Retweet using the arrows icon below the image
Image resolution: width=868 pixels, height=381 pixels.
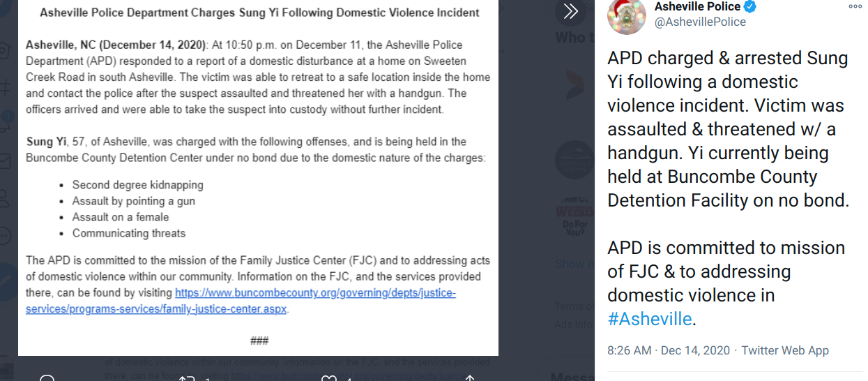(187, 378)
